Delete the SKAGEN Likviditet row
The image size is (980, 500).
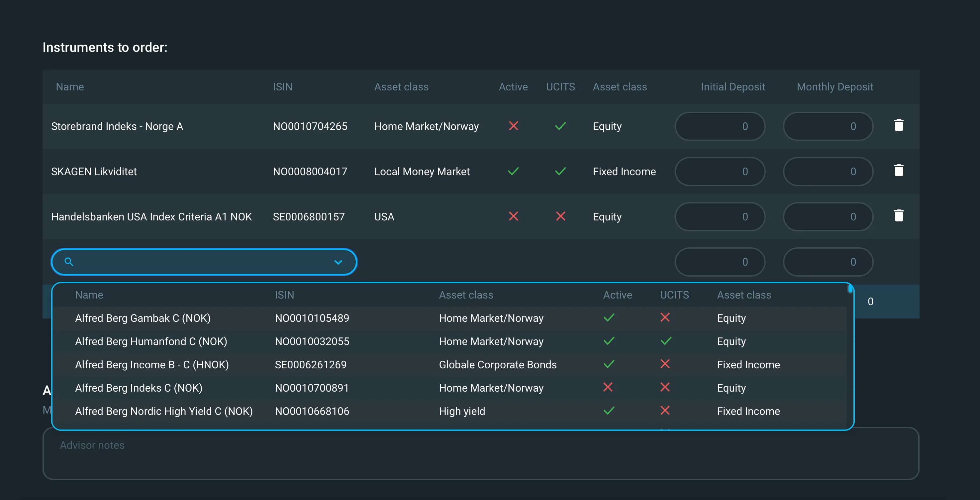(x=899, y=171)
